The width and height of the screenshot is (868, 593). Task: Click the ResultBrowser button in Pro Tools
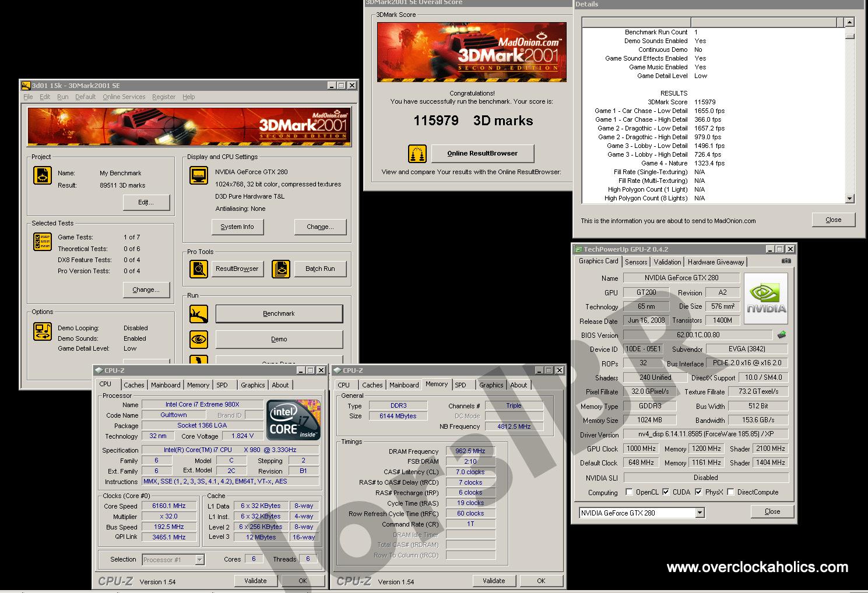tap(237, 269)
